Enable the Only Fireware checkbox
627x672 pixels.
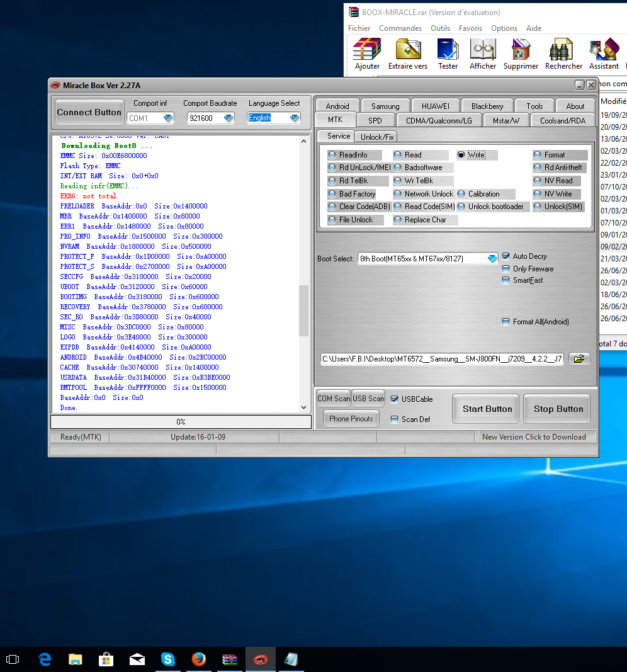click(x=506, y=269)
